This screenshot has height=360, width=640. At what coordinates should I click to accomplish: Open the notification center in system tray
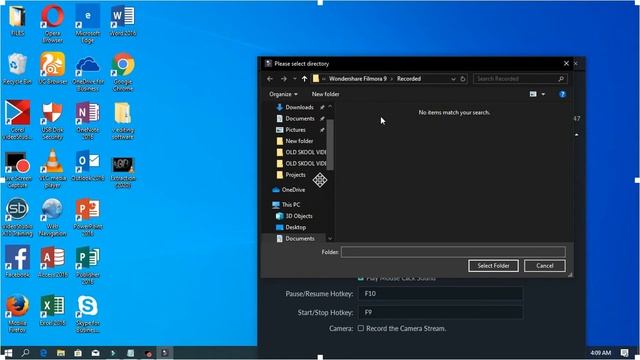click(624, 353)
